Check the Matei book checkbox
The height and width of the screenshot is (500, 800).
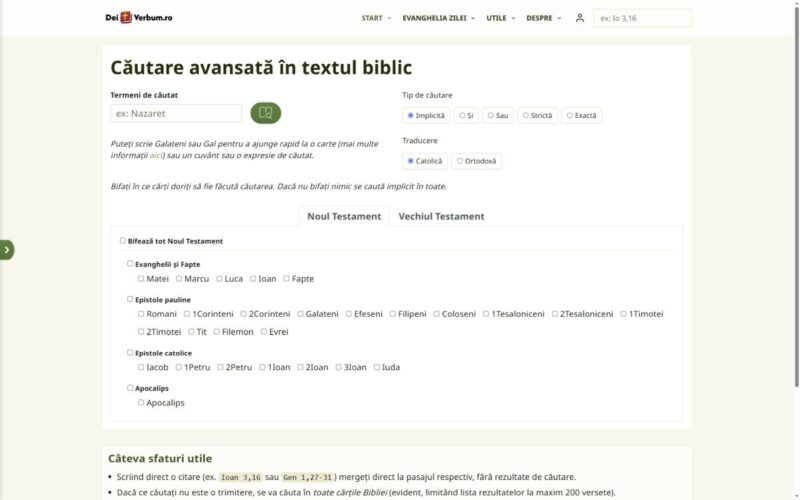[x=141, y=279]
